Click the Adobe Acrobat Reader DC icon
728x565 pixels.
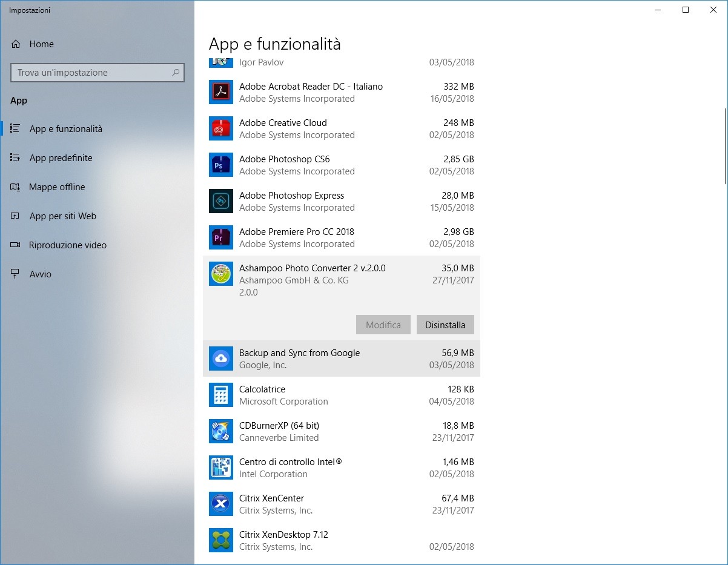click(220, 92)
